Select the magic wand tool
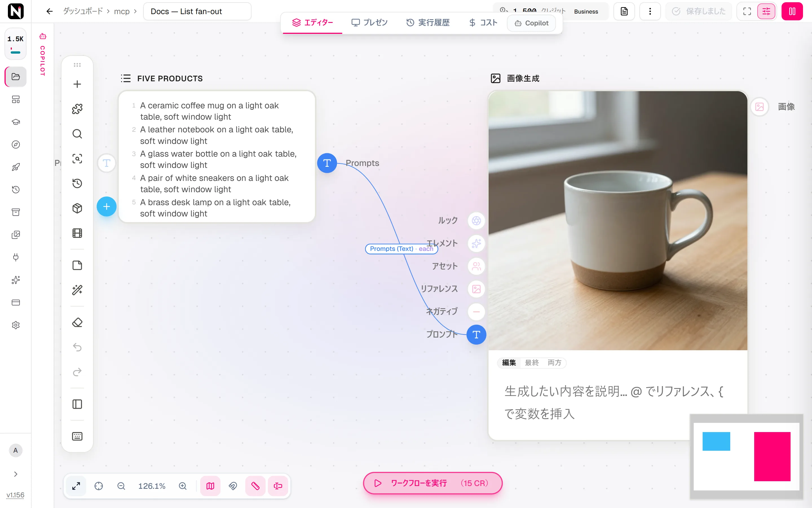Image resolution: width=812 pixels, height=508 pixels. [77, 290]
